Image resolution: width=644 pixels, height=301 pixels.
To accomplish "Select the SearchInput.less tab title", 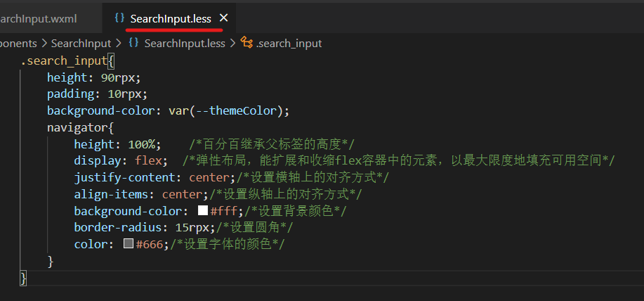I will [x=170, y=18].
